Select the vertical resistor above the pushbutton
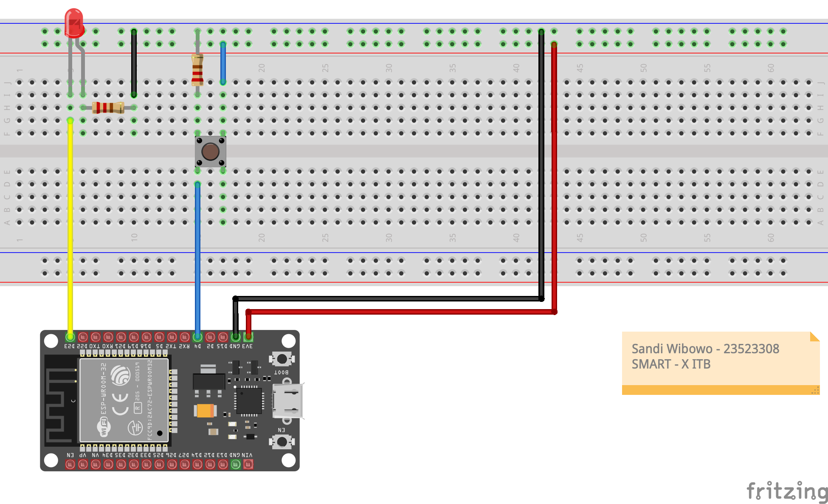The height and width of the screenshot is (504, 828). [197, 70]
